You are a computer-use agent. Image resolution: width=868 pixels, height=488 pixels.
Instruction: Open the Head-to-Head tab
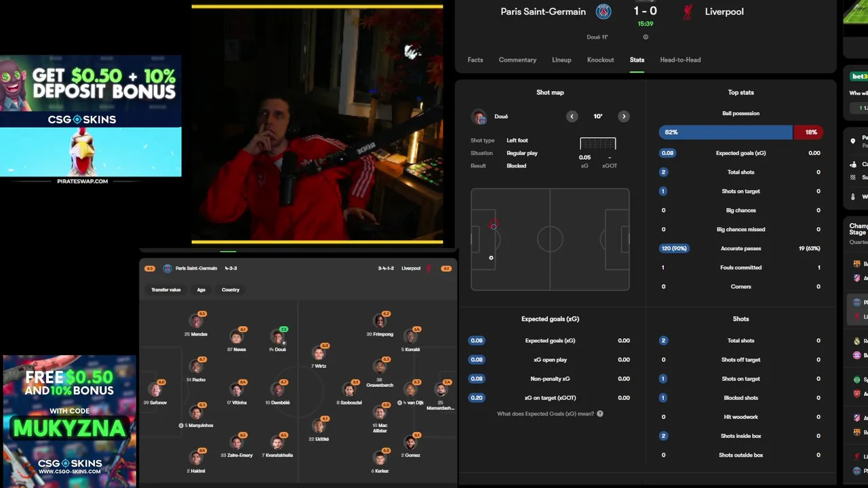click(x=680, y=60)
